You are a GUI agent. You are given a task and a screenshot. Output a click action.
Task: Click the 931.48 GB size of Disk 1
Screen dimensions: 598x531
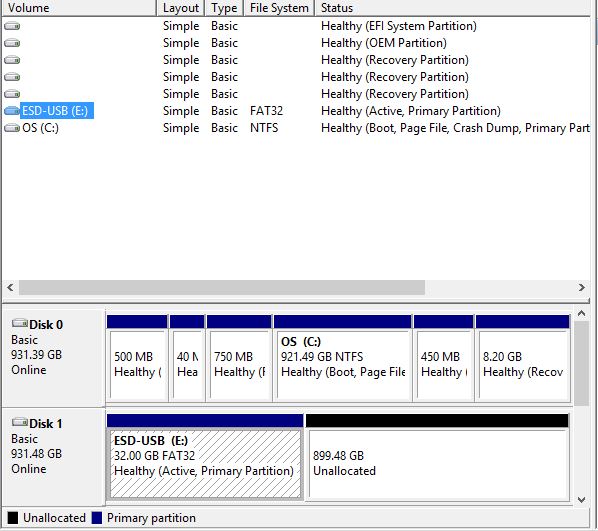(36, 454)
